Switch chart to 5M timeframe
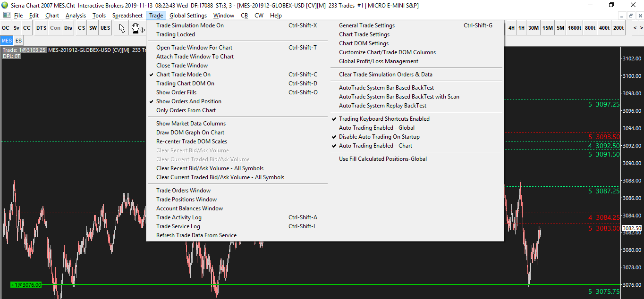The height and width of the screenshot is (299, 644). click(x=560, y=28)
